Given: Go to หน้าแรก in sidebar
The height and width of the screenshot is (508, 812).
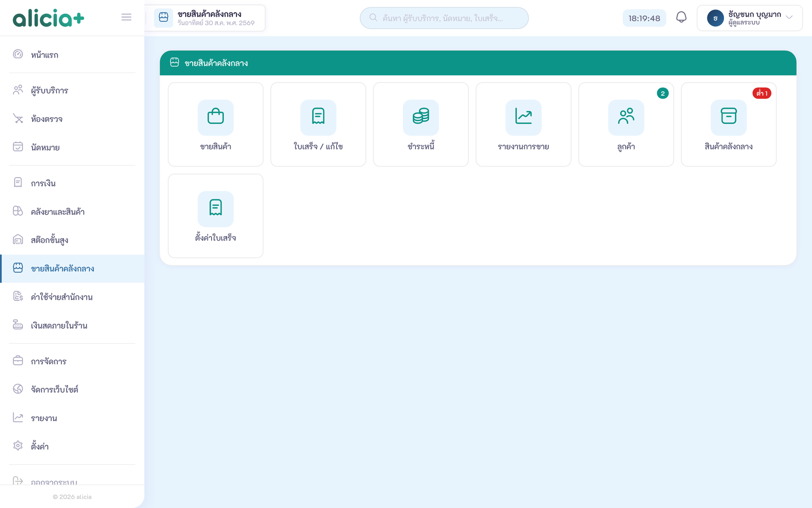Looking at the screenshot, I should pyautogui.click(x=72, y=55).
